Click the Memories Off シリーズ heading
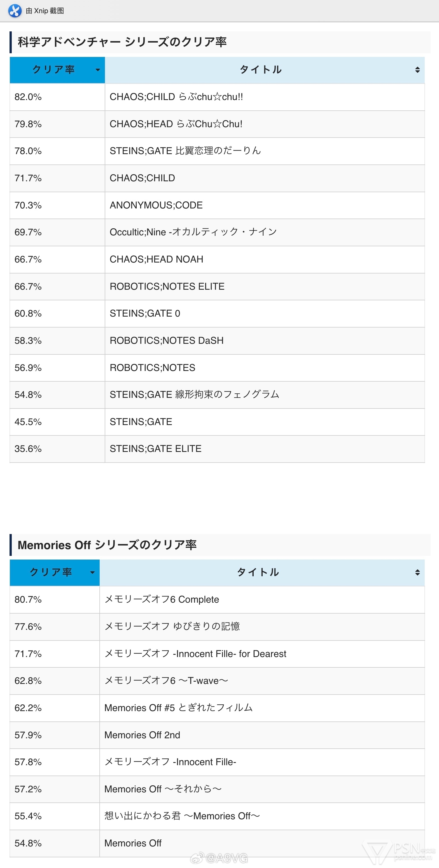 tap(107, 545)
